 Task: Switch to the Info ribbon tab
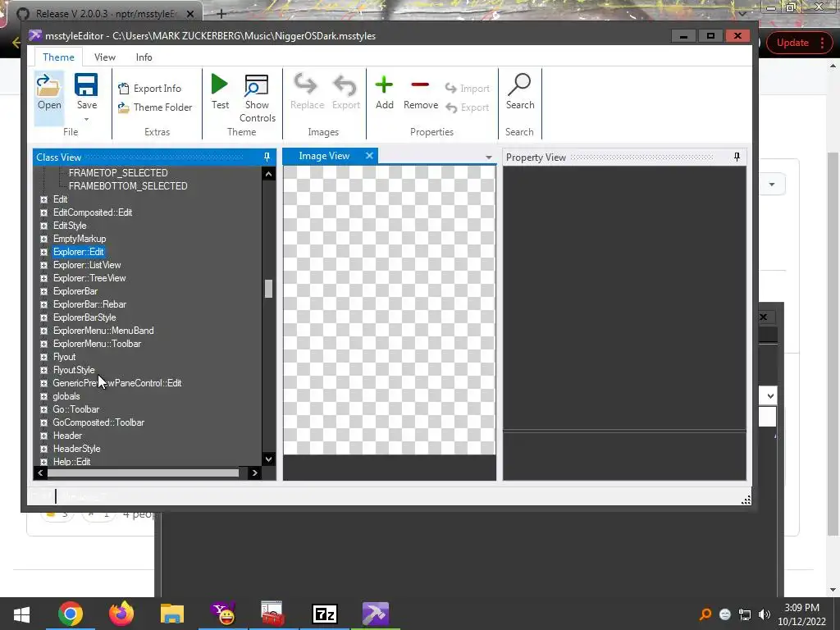click(144, 57)
